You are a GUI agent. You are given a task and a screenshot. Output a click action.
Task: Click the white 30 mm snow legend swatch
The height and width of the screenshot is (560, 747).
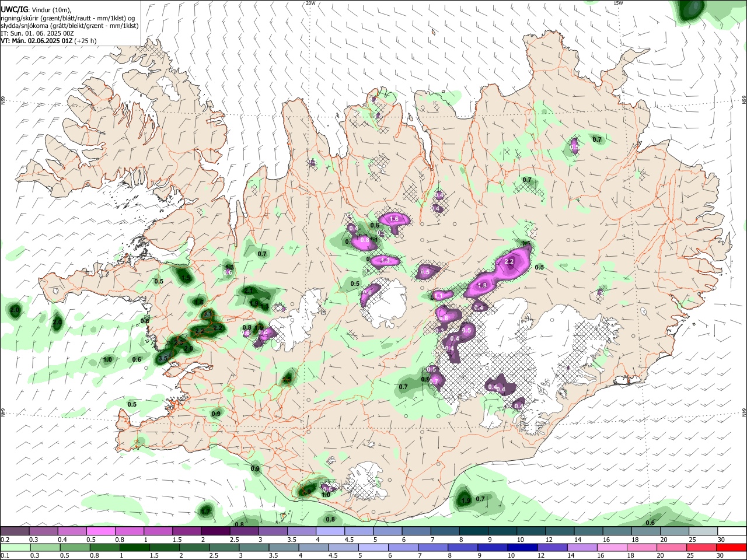pos(731,531)
